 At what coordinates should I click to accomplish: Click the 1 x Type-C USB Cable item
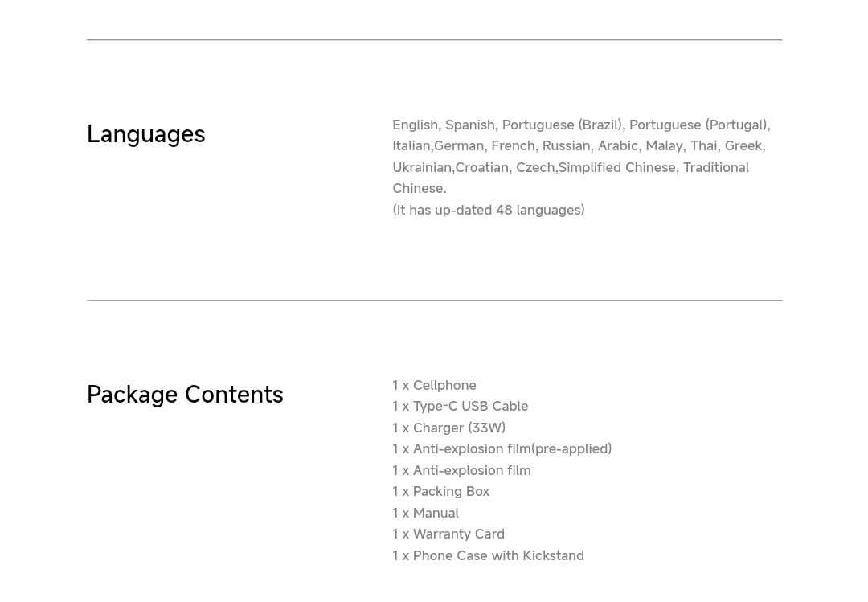[460, 407]
